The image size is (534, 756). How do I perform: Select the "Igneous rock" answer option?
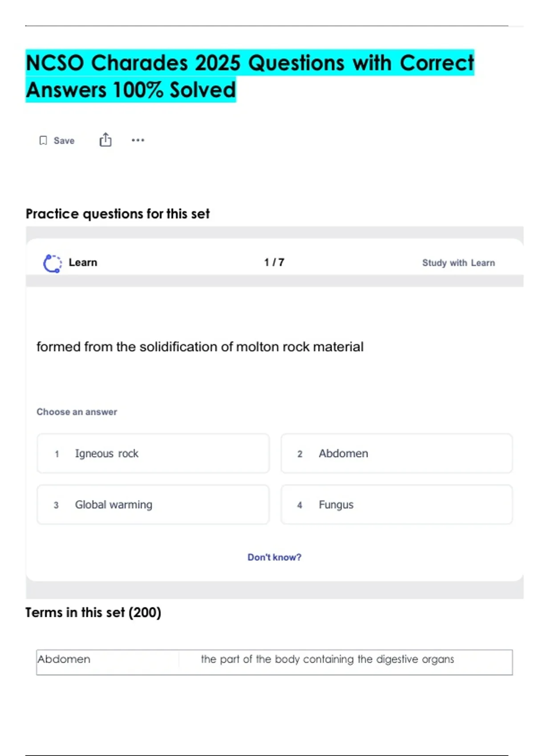point(153,454)
